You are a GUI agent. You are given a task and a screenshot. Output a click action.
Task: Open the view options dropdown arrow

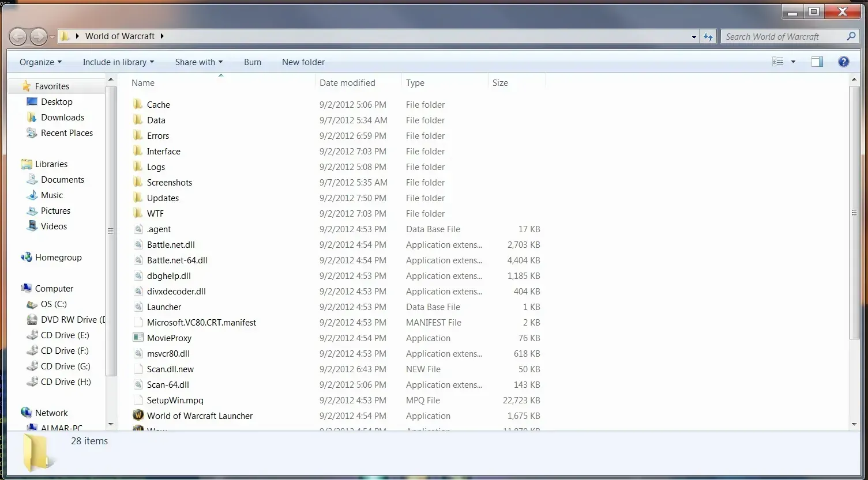793,62
